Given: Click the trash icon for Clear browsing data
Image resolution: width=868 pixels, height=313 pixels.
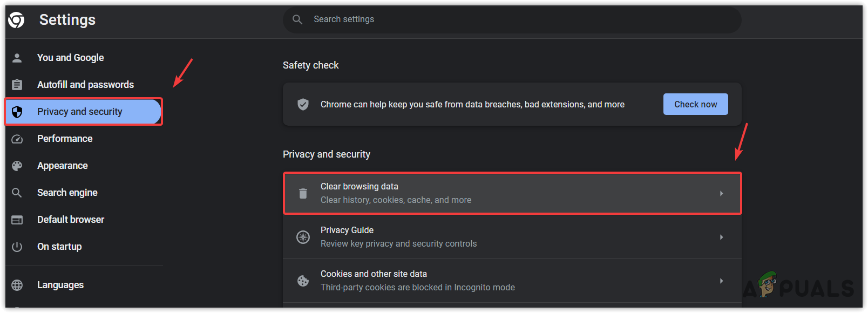Looking at the screenshot, I should tap(303, 193).
